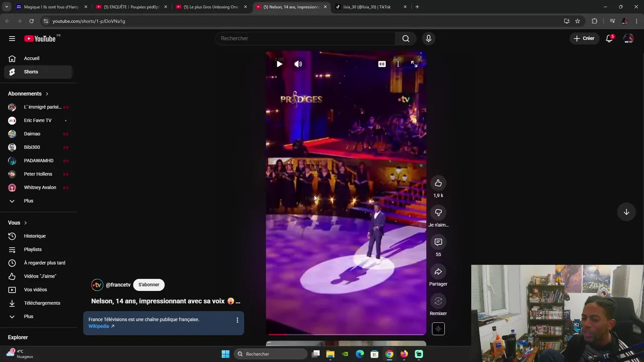644x362 pixels.
Task: Expand more subscriptions with Plus
Action: [x=39, y=201]
